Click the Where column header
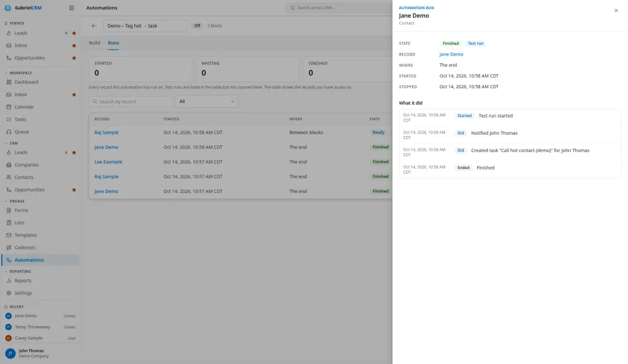Viewport: 628px width, 364px height. (296, 119)
